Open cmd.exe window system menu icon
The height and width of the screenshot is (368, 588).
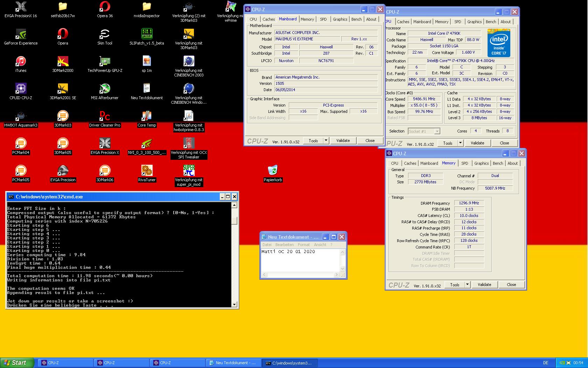coord(11,197)
